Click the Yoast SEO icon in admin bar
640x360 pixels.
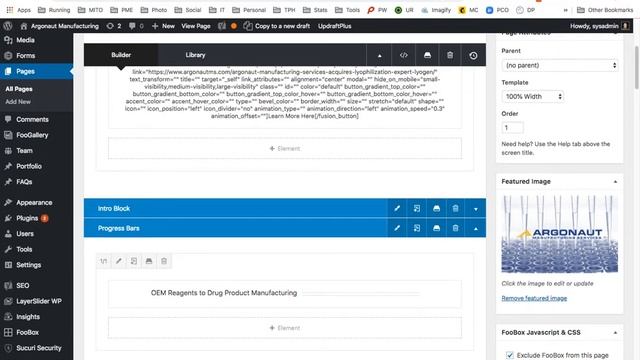[222, 26]
